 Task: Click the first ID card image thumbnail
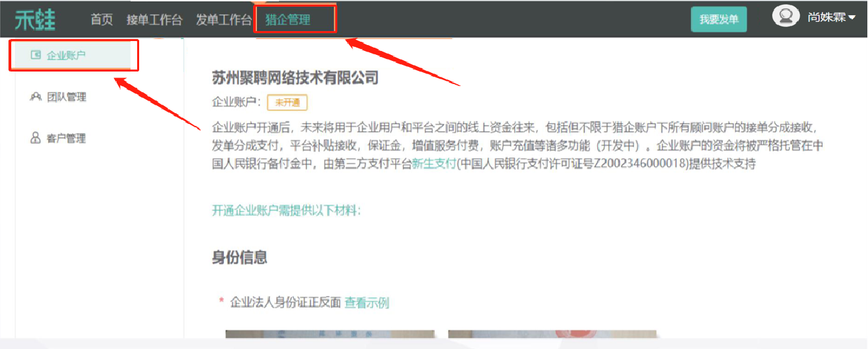click(x=330, y=334)
